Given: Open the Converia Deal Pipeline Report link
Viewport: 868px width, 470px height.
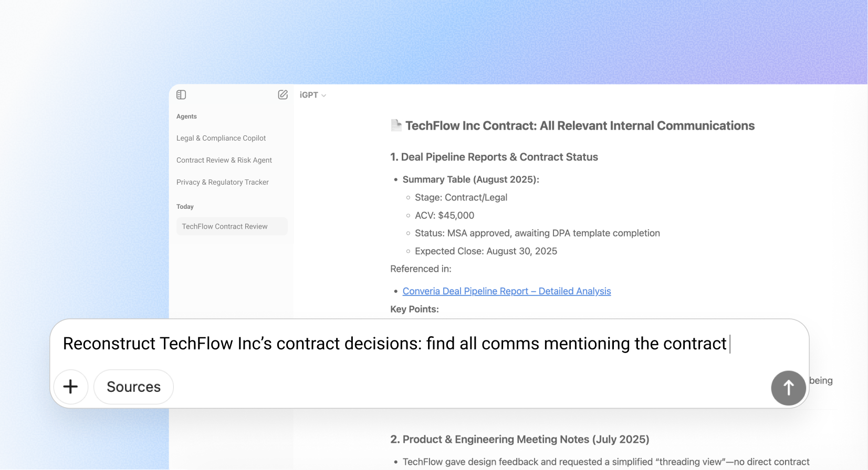Looking at the screenshot, I should 506,291.
